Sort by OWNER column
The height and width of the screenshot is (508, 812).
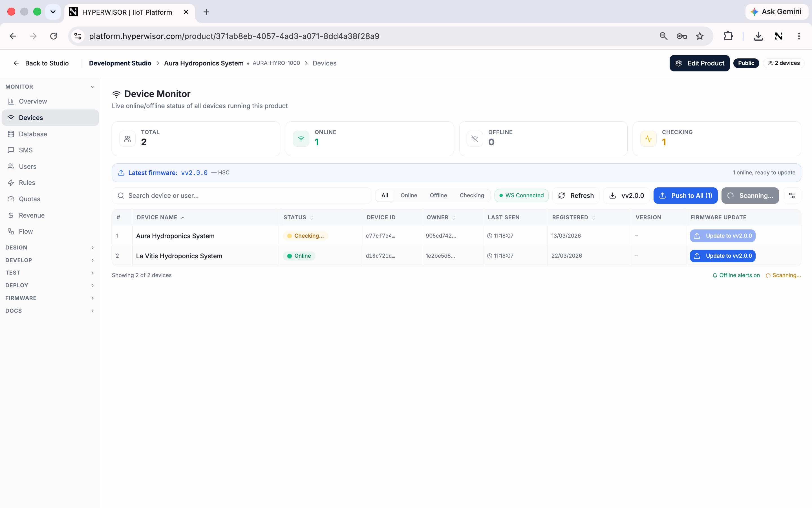(441, 217)
